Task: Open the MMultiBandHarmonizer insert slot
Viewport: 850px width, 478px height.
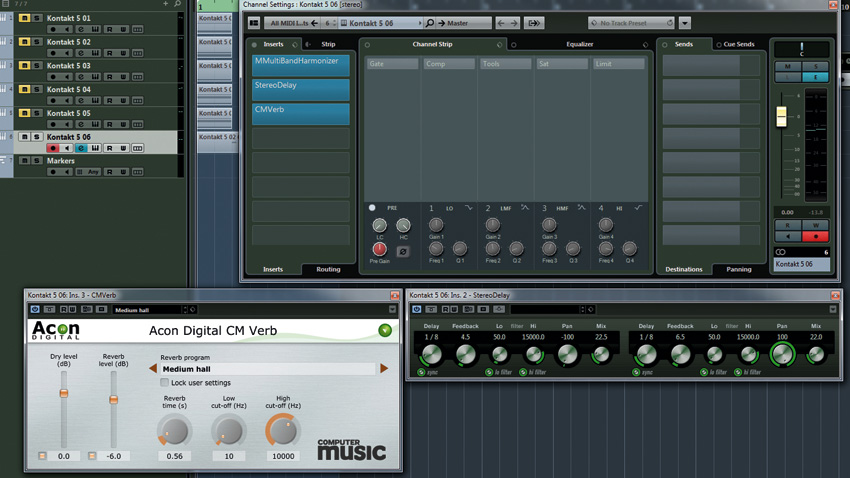Action: point(301,65)
